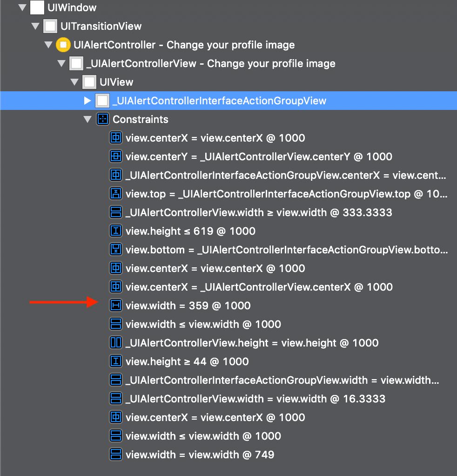The image size is (457, 476).
Task: Select _UIAlertControllerView.height = view.height @ 1000
Action: pyautogui.click(x=252, y=343)
